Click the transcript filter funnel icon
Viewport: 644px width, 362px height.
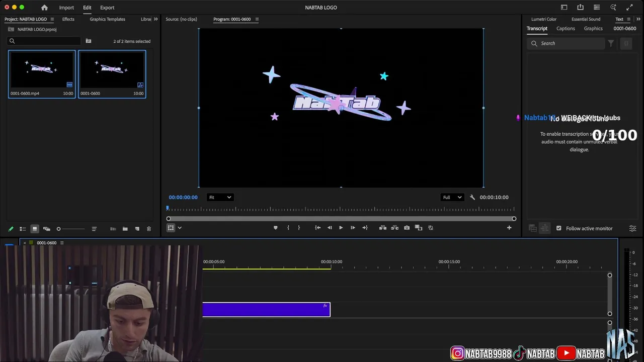[x=611, y=43]
